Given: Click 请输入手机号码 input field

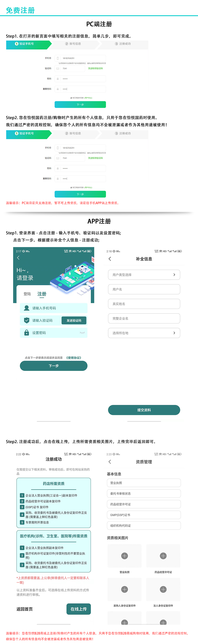Looking at the screenshot, I should point(54,308).
